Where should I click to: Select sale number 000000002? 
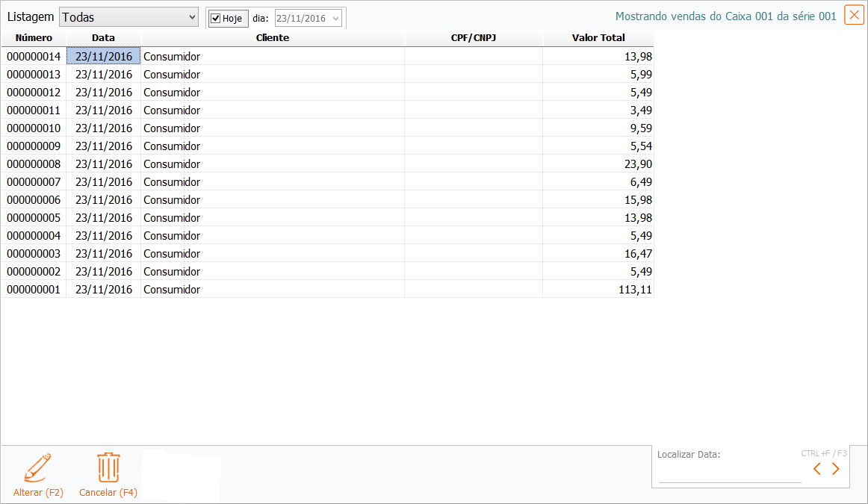[34, 272]
